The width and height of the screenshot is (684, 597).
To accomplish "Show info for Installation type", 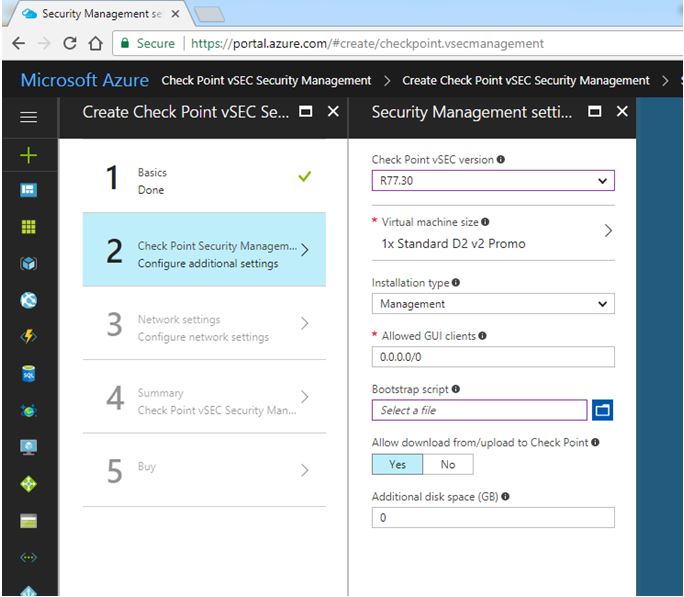I will (x=456, y=283).
